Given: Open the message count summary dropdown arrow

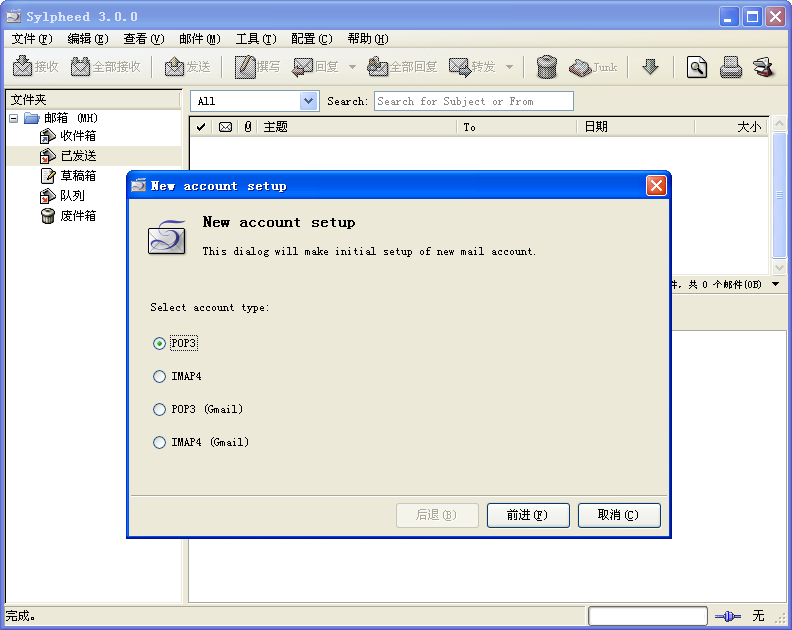Looking at the screenshot, I should (x=775, y=284).
